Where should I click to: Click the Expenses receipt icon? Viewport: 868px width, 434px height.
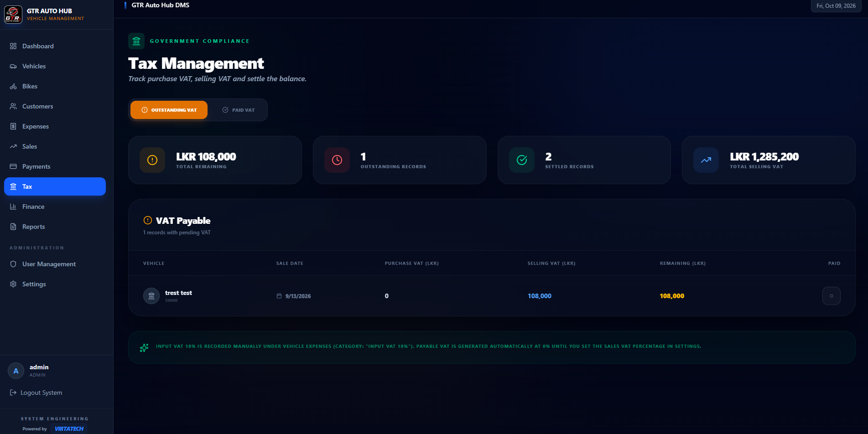(13, 126)
